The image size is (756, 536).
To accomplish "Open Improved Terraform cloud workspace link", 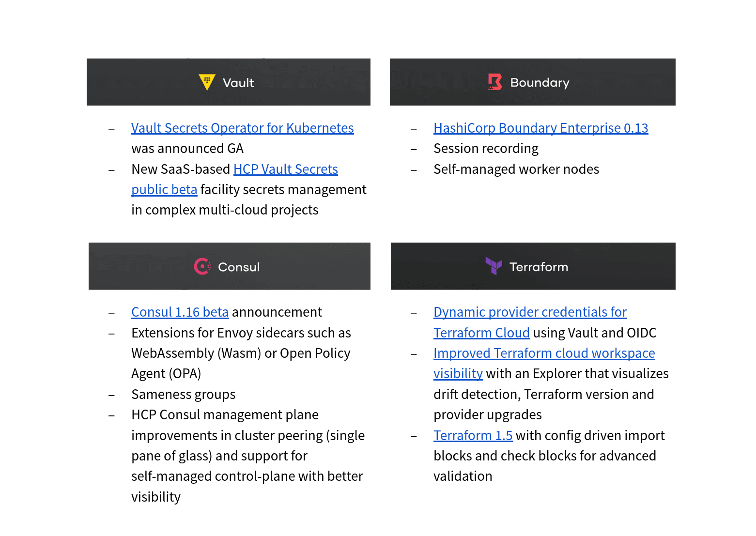I will [544, 353].
